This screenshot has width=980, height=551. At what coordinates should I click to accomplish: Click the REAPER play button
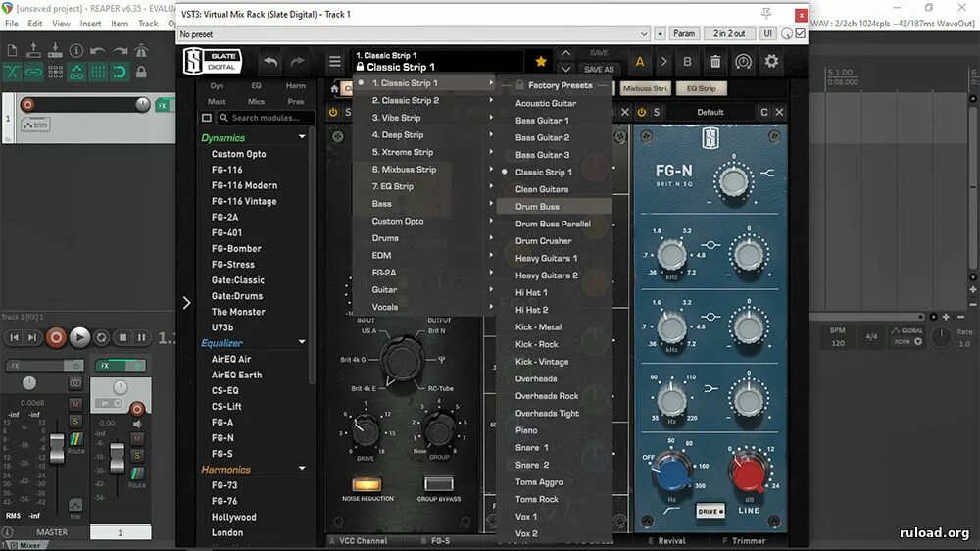click(79, 337)
